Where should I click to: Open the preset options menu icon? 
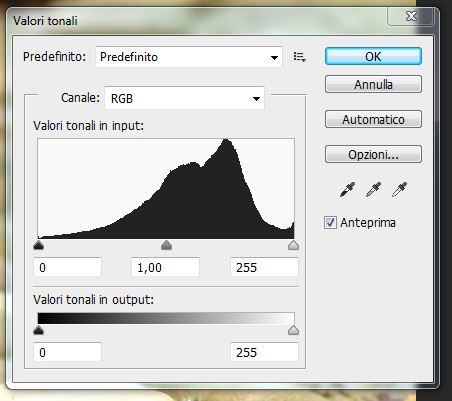pyautogui.click(x=299, y=57)
